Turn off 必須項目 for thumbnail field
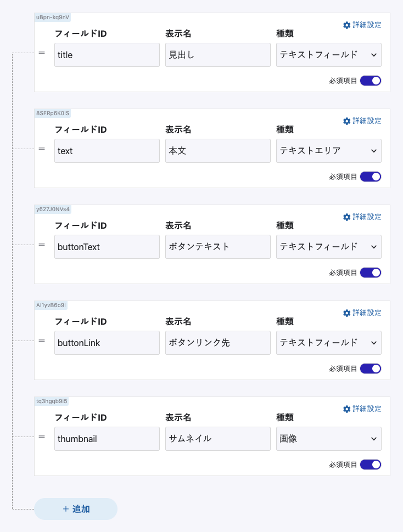 coord(371,465)
